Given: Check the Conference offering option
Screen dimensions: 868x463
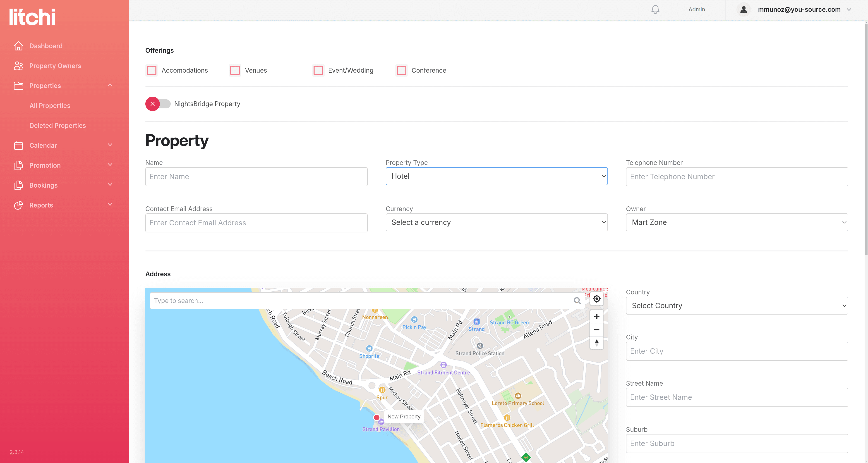Looking at the screenshot, I should pyautogui.click(x=401, y=70).
